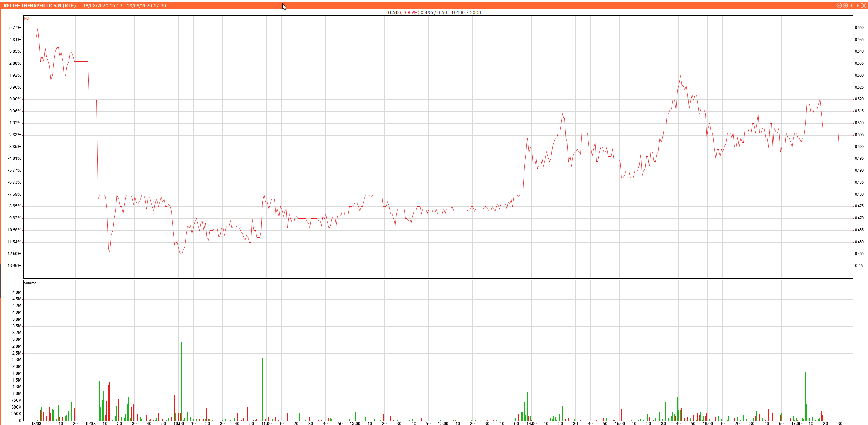Close the RLF chart with X
This screenshot has height=425, width=868.
click(x=864, y=5)
